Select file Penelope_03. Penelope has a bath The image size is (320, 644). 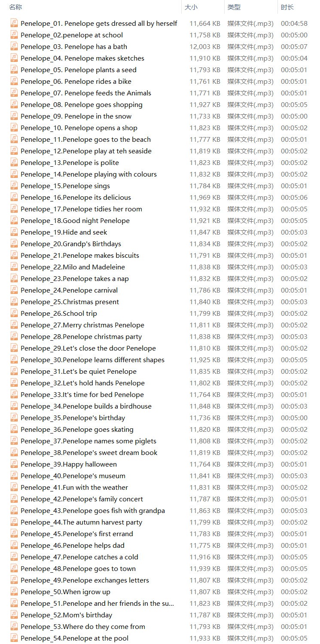74,47
